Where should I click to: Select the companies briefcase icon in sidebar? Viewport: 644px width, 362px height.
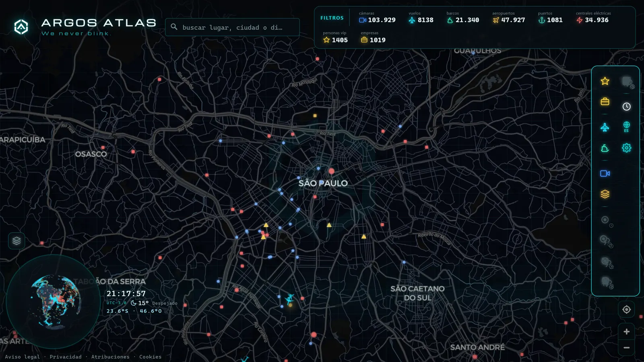605,101
